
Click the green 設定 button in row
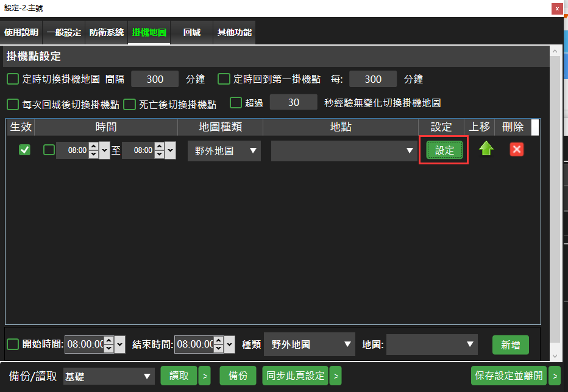[444, 150]
